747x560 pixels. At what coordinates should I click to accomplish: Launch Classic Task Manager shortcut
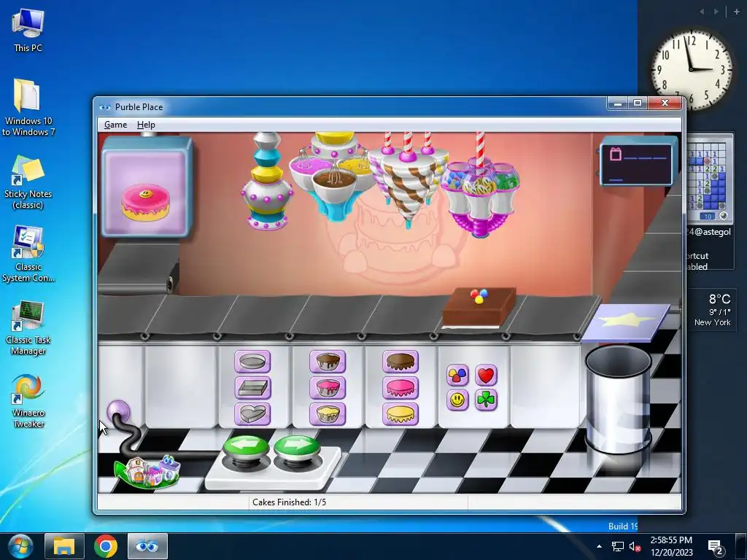[28, 327]
